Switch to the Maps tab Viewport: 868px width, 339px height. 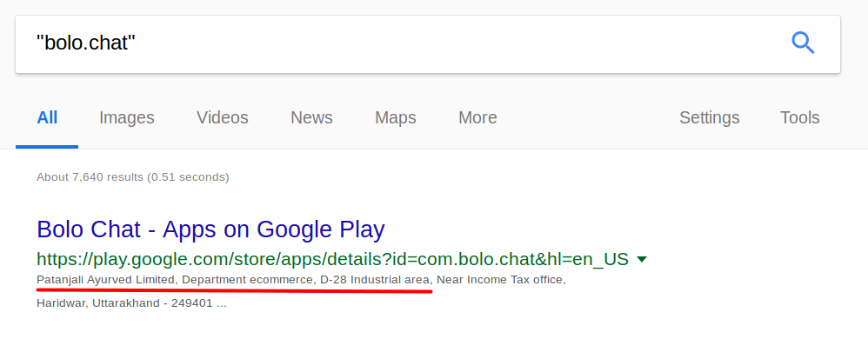click(395, 118)
